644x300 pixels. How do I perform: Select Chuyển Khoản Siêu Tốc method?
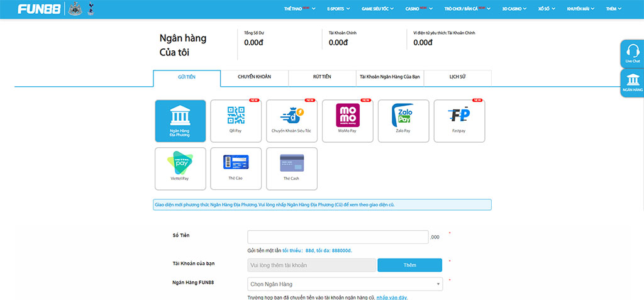[292, 121]
